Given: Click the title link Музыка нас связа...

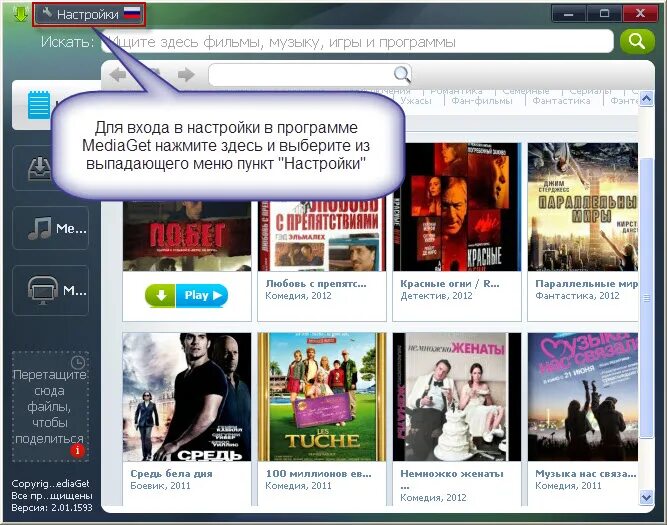Looking at the screenshot, I should coord(586,474).
